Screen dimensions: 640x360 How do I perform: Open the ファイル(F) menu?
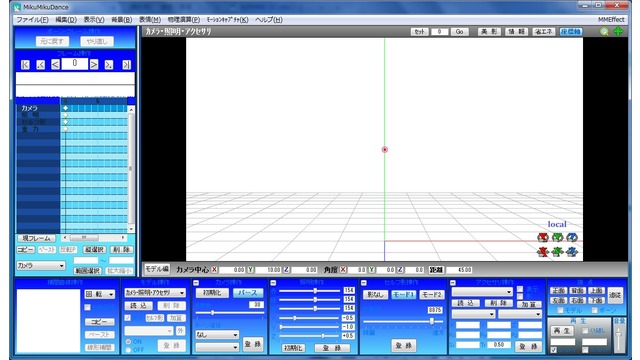(32, 20)
